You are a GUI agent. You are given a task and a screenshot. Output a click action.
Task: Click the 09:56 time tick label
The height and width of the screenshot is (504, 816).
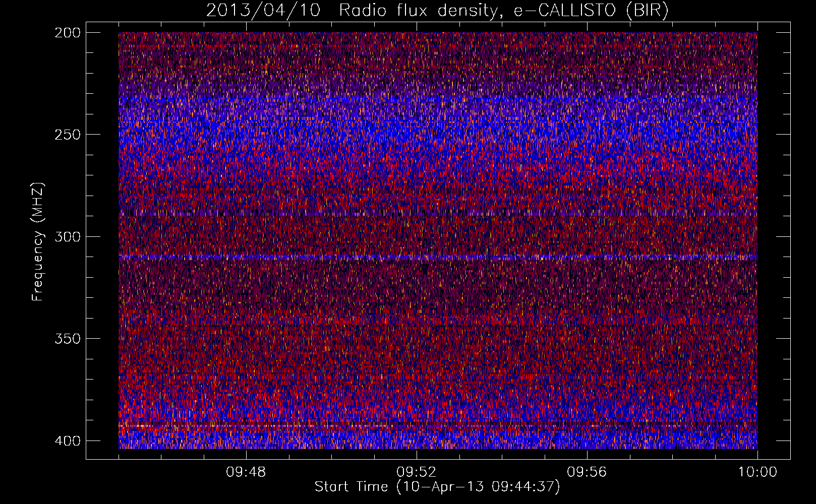(587, 472)
